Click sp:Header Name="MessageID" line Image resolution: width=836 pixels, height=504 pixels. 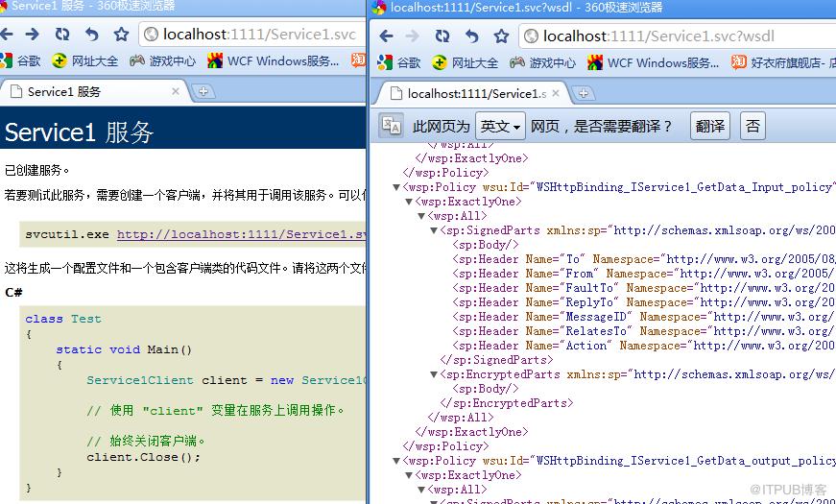pyautogui.click(x=644, y=317)
